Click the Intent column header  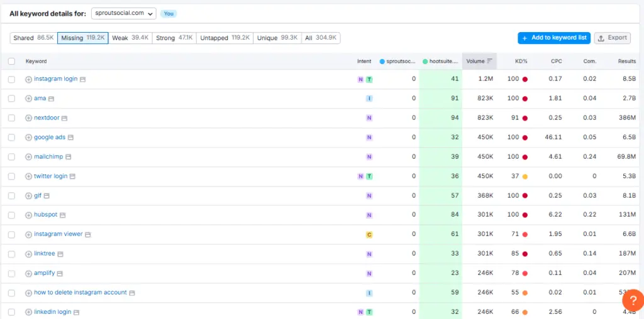(364, 62)
